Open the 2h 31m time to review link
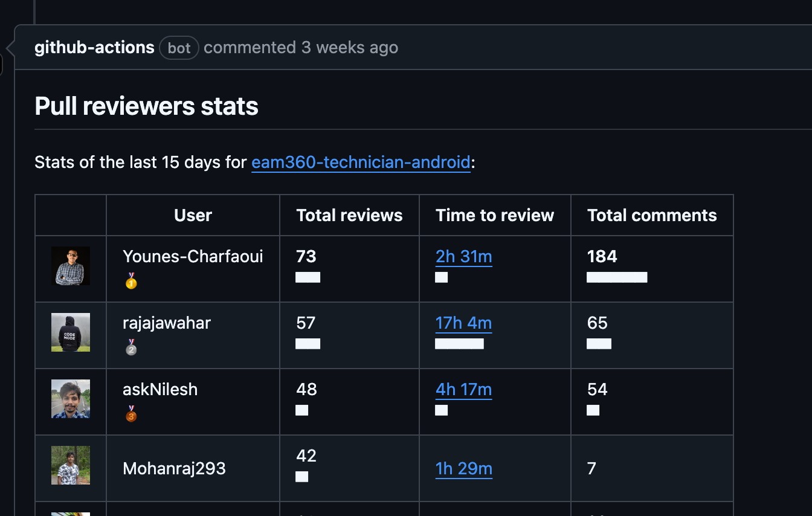This screenshot has height=516, width=812. coord(464,257)
